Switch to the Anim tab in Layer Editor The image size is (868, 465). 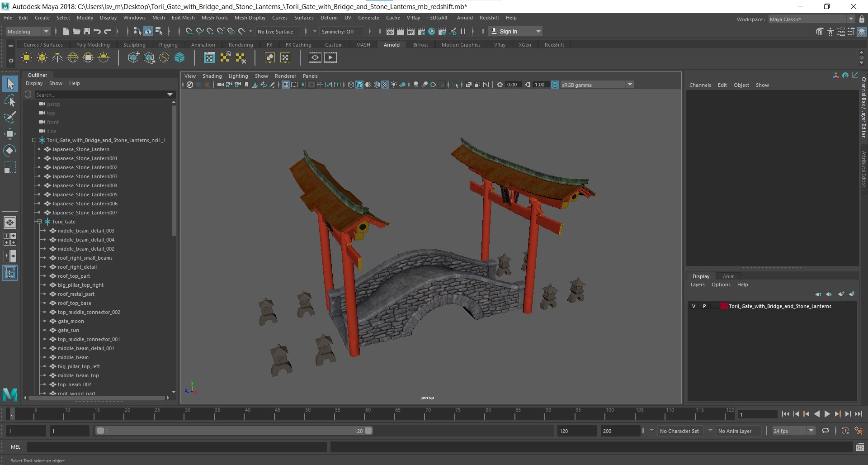coord(728,276)
